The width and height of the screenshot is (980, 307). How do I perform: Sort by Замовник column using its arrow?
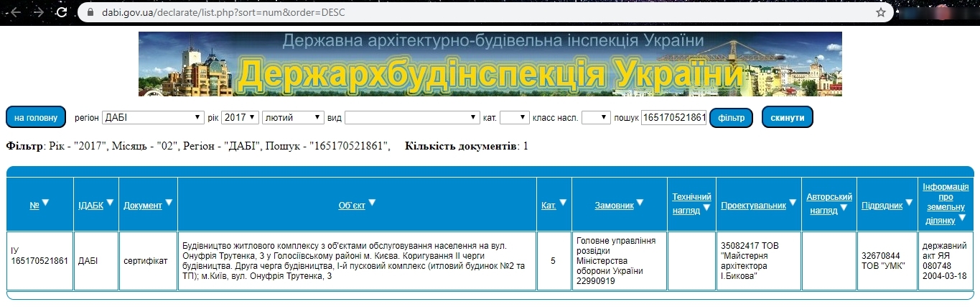coord(640,203)
